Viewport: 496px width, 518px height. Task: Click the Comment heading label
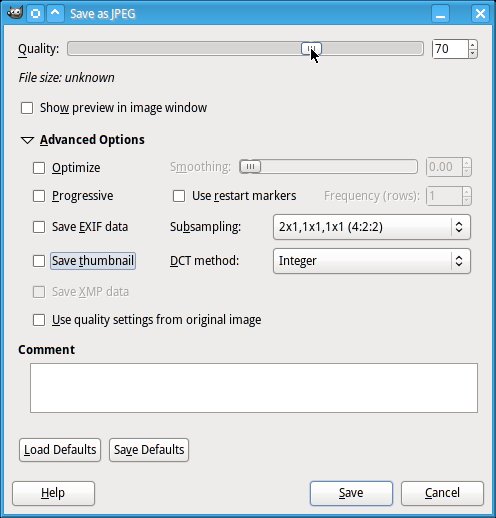coord(47,350)
